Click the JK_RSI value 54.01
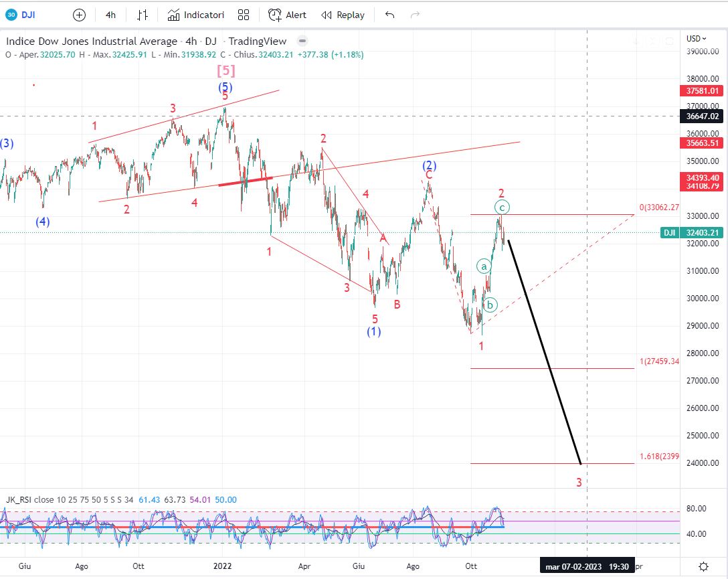The image size is (728, 579). click(x=200, y=500)
